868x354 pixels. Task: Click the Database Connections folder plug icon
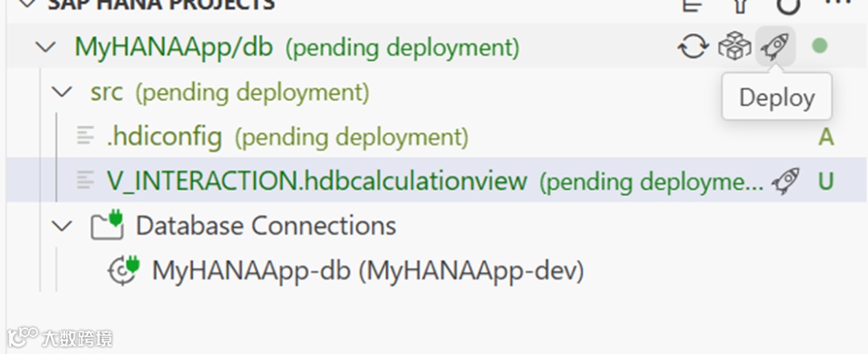click(108, 224)
